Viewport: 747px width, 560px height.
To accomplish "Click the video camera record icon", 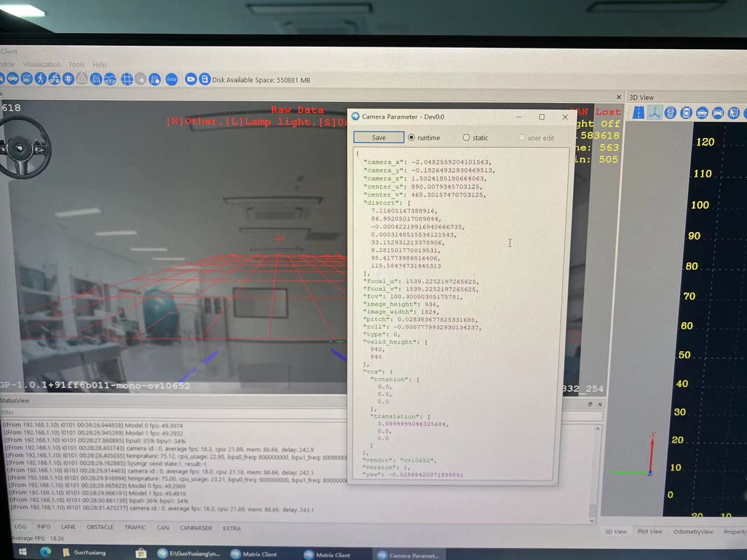I will tap(190, 79).
